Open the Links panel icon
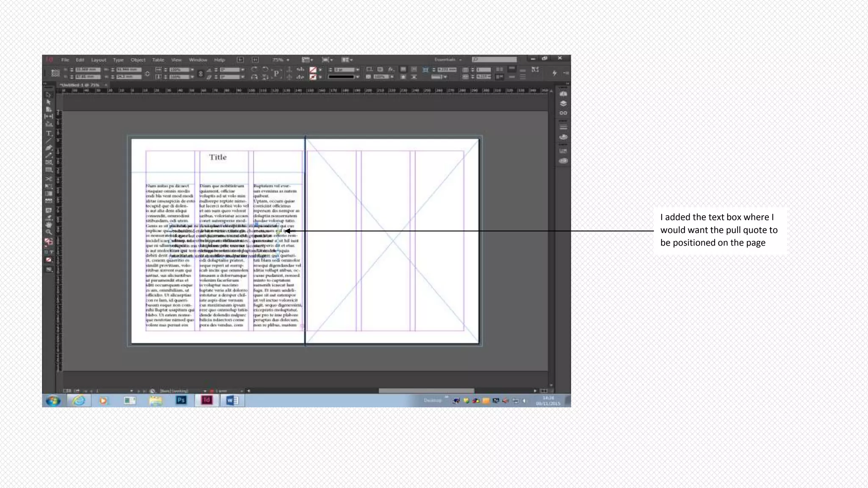This screenshot has width=868, height=488. pos(563,113)
